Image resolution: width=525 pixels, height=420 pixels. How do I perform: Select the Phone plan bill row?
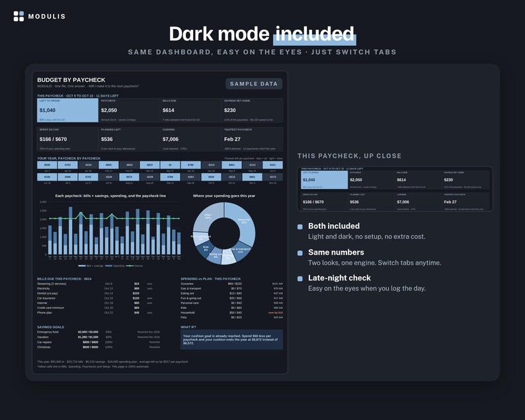95,312
